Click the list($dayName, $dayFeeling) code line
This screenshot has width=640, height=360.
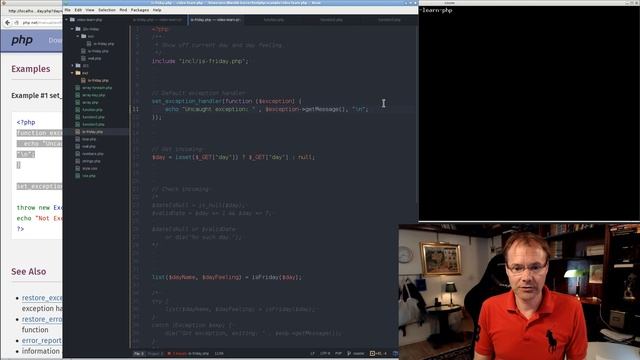(227, 277)
